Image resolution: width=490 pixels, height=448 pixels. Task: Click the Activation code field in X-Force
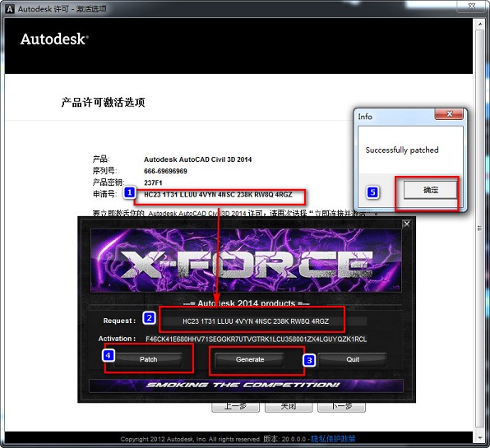(256, 339)
